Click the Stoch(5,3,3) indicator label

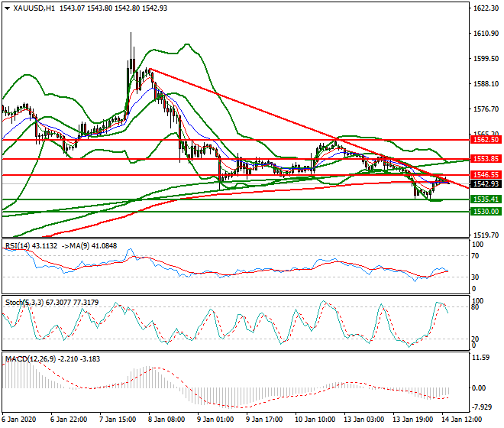click(52, 303)
